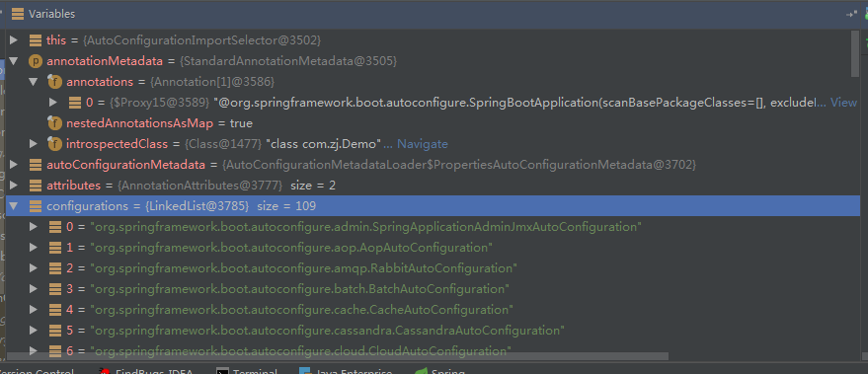Click the attributes variable icon
Image resolution: width=868 pixels, height=374 pixels.
[x=36, y=186]
